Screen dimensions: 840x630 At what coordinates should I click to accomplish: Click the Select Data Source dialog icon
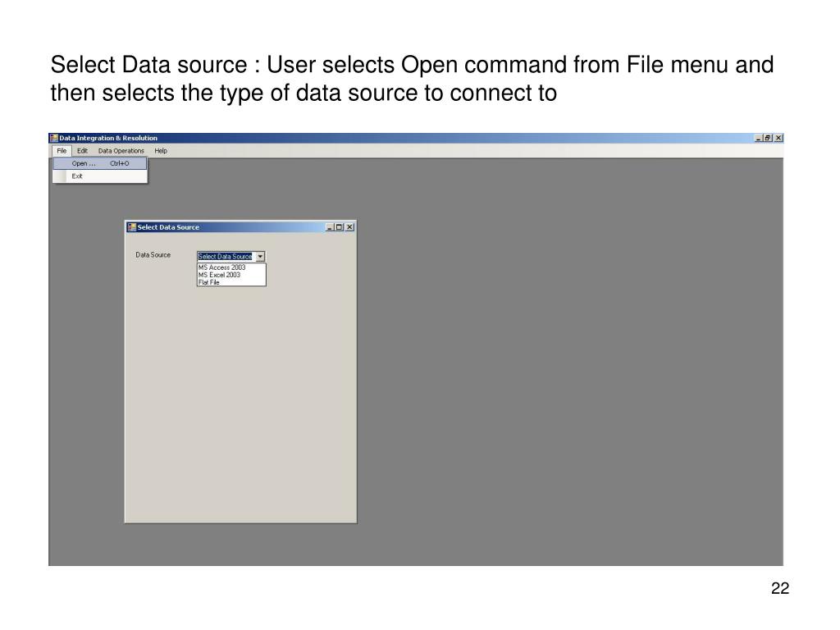pyautogui.click(x=132, y=227)
